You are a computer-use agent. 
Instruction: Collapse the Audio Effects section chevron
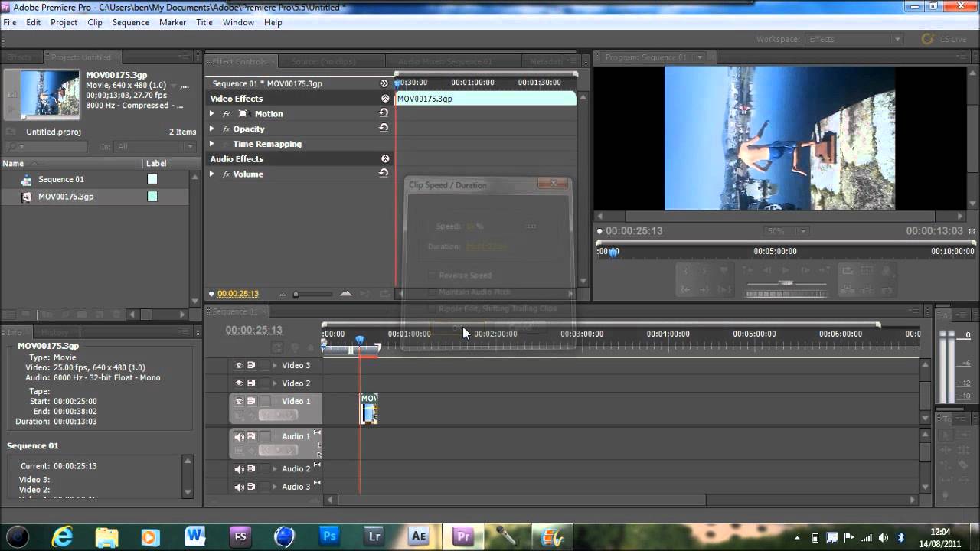pyautogui.click(x=385, y=158)
